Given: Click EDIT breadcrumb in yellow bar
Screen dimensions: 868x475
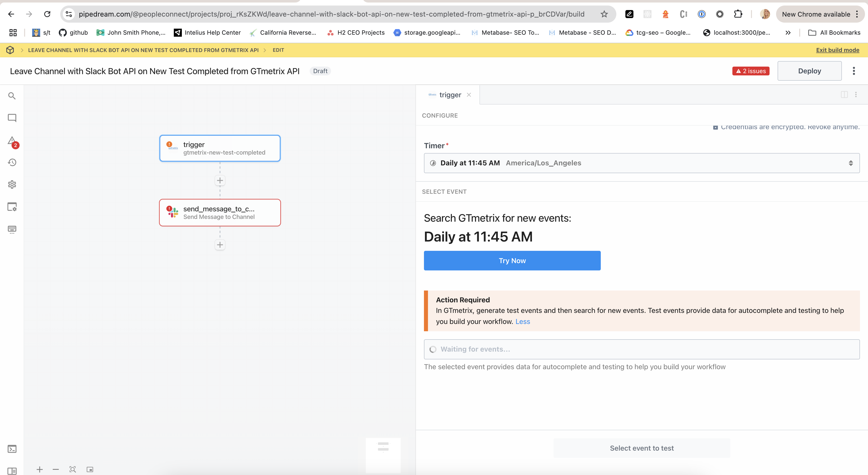Looking at the screenshot, I should click(x=278, y=50).
